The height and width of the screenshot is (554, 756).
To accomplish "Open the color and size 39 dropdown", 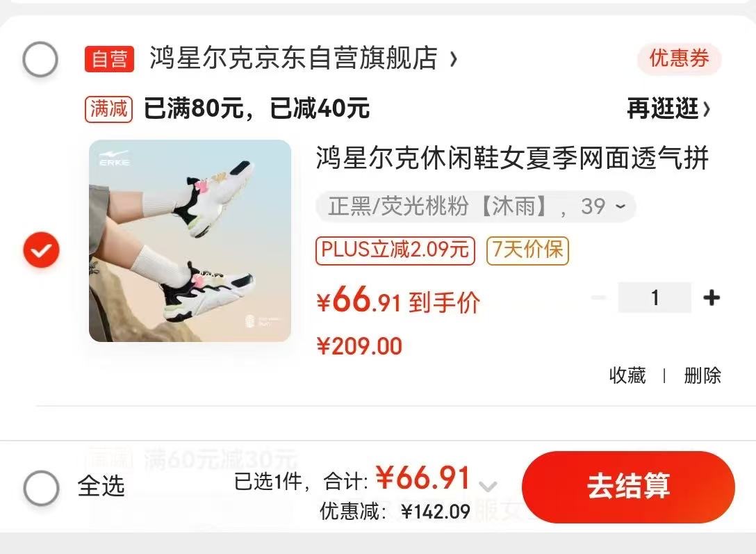I will tap(476, 207).
